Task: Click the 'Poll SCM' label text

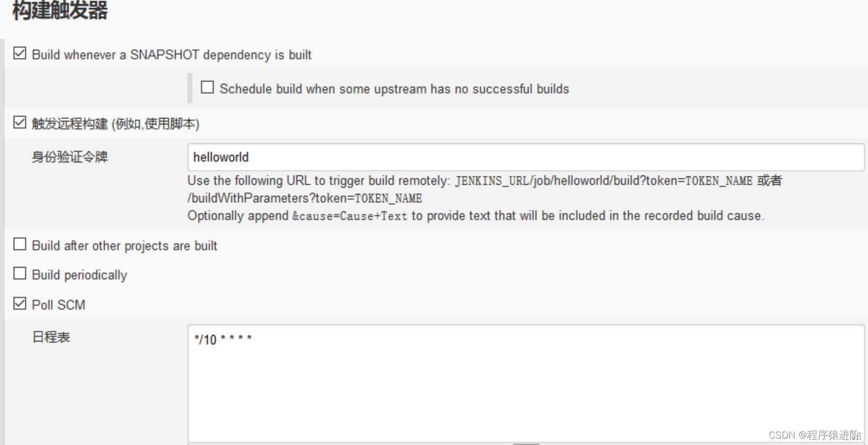Action: point(58,305)
